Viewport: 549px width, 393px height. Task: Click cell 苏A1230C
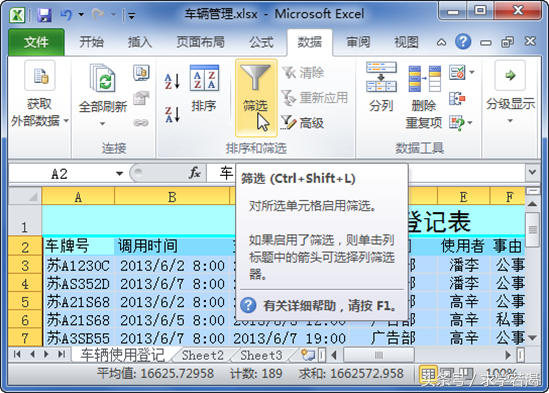tap(78, 266)
